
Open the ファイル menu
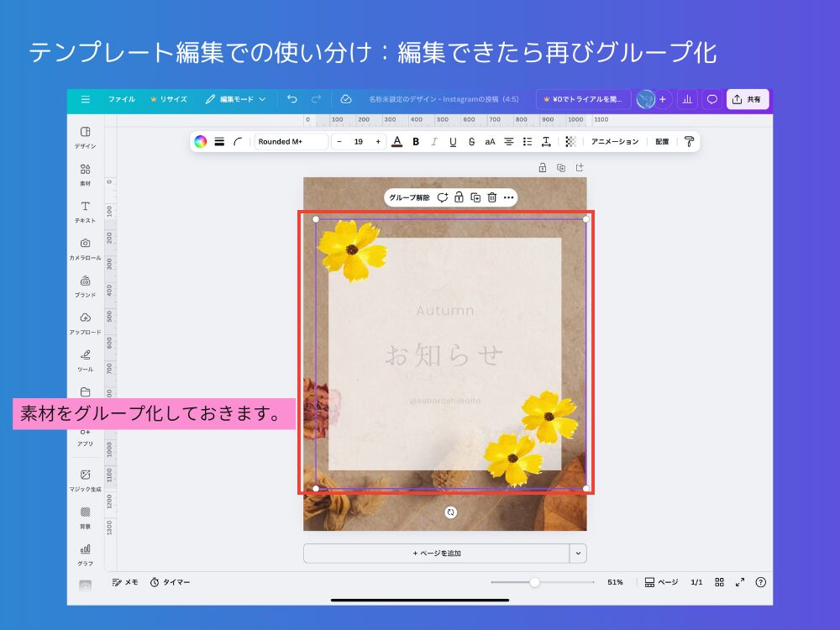[x=121, y=99]
